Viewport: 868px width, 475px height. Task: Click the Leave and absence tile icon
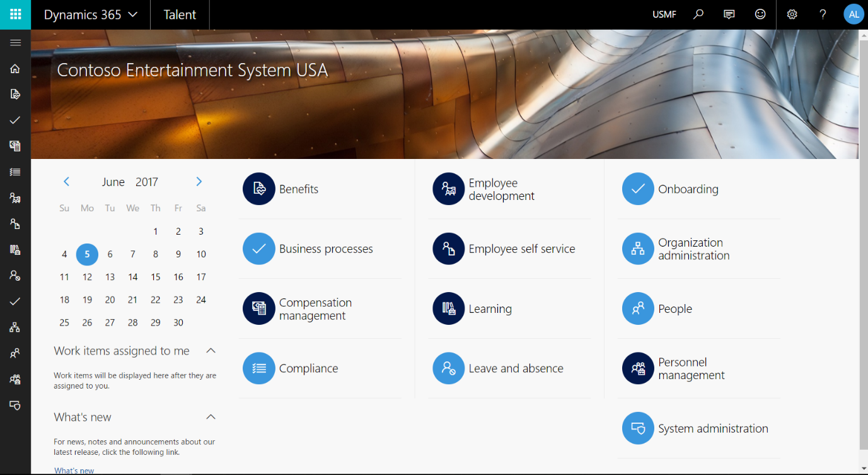[x=448, y=368]
